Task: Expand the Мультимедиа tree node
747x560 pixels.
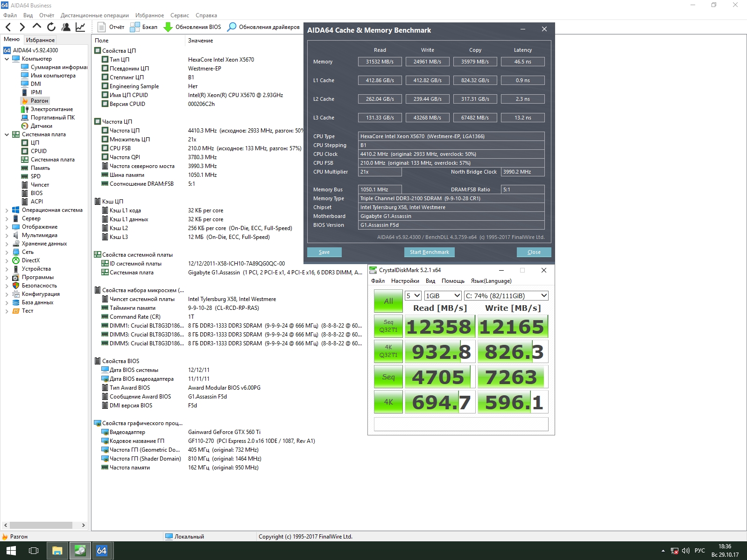Action: click(x=7, y=235)
